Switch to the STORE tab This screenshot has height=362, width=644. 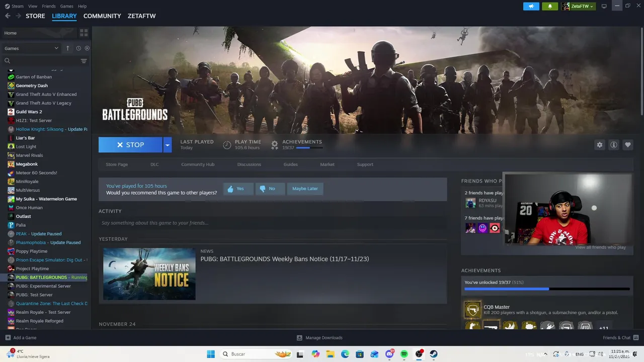coord(35,16)
